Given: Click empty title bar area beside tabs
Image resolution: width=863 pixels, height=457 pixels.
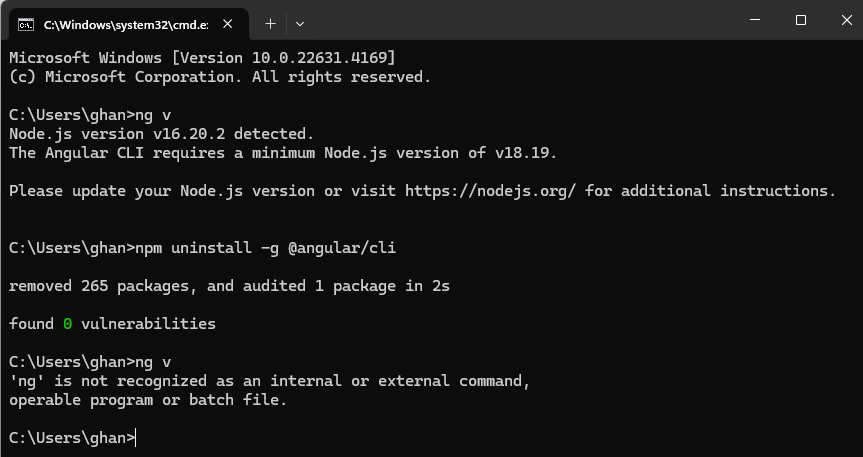Looking at the screenshot, I should click(x=523, y=22).
